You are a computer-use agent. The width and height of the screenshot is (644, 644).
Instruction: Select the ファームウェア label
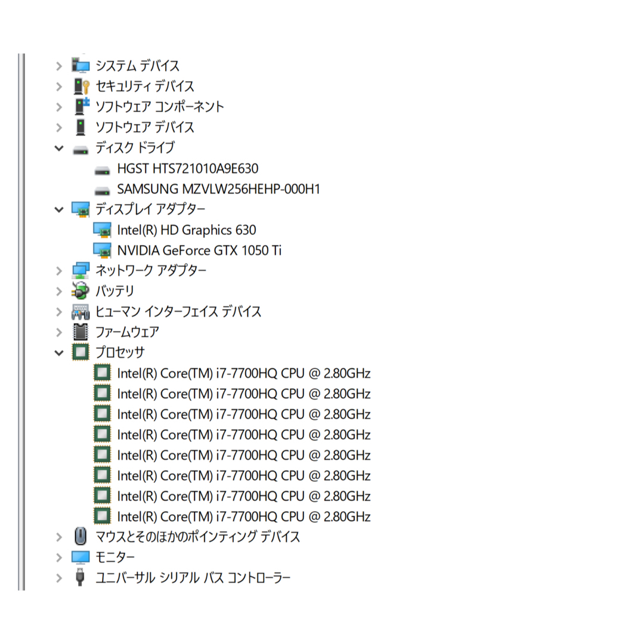pos(127,332)
